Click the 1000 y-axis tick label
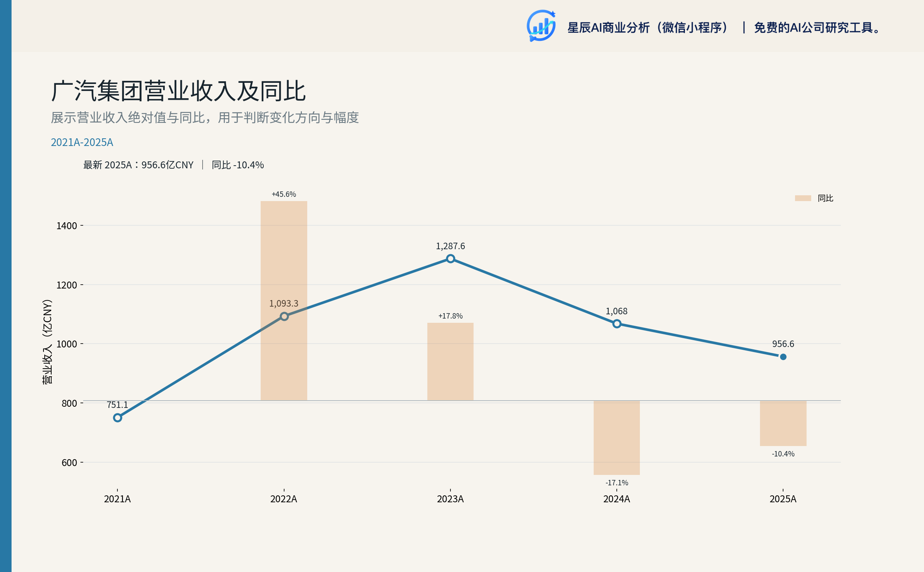This screenshot has height=572, width=924. point(67,344)
